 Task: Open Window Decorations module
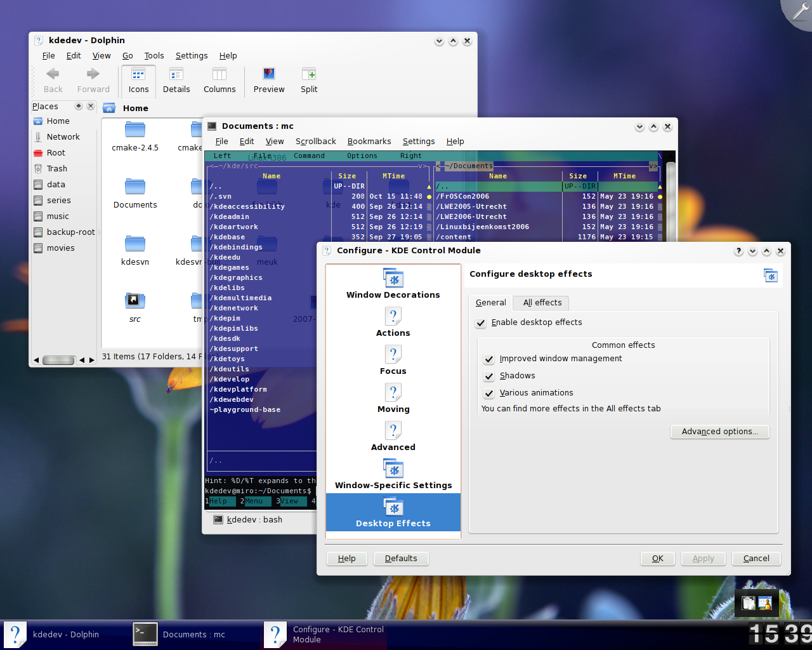click(393, 284)
